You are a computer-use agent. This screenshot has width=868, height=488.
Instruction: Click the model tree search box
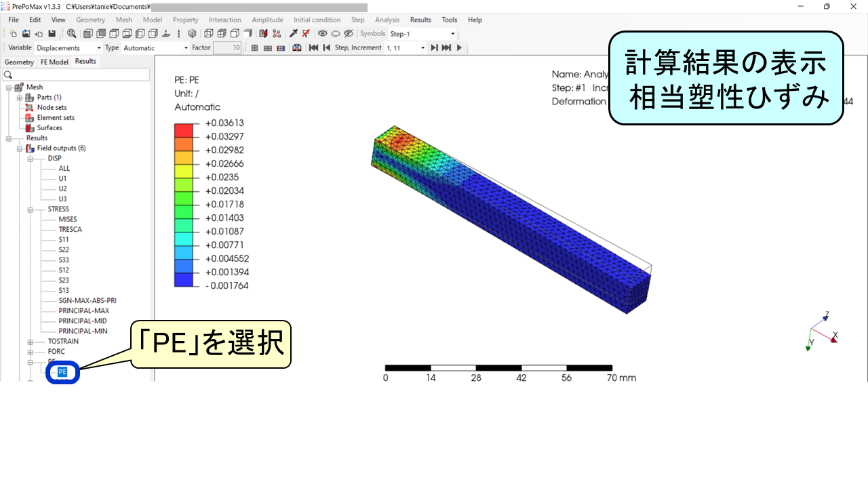pos(76,75)
